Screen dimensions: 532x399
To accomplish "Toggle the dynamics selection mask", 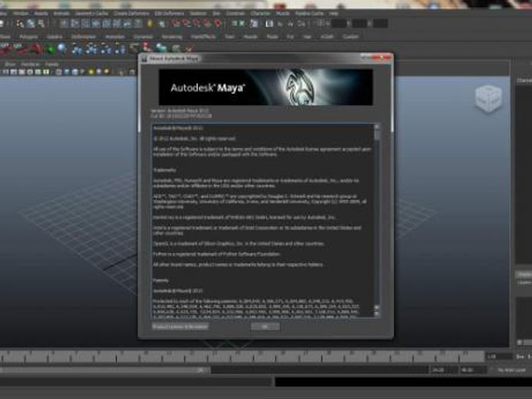I will [117, 23].
